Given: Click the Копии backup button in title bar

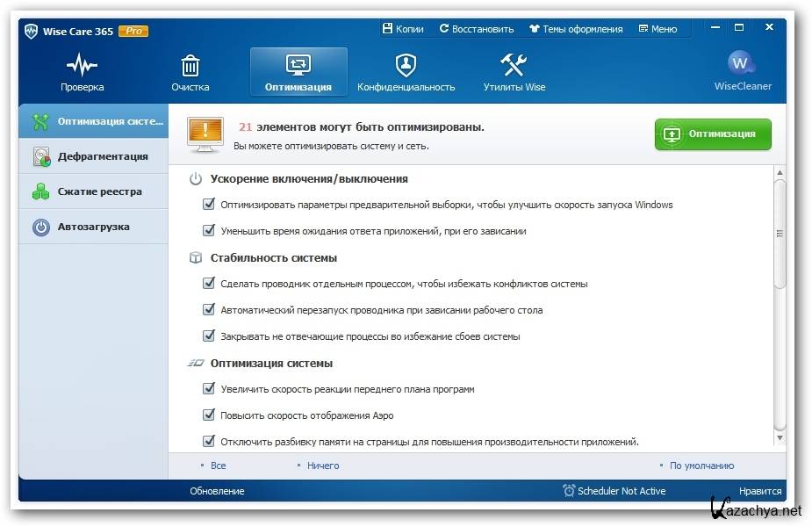Looking at the screenshot, I should coord(403,29).
